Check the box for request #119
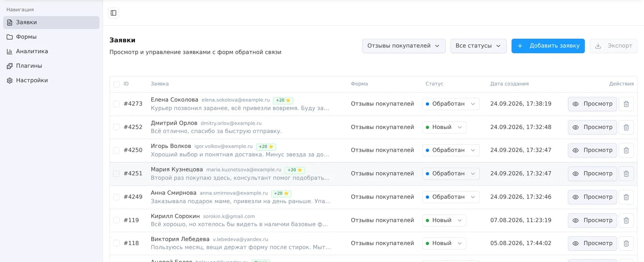 point(116,220)
